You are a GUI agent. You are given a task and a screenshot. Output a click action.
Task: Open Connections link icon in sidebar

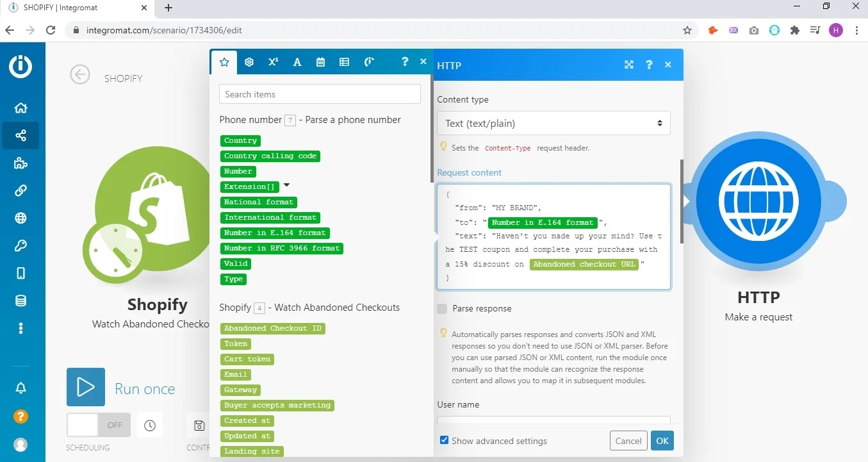[x=21, y=190]
